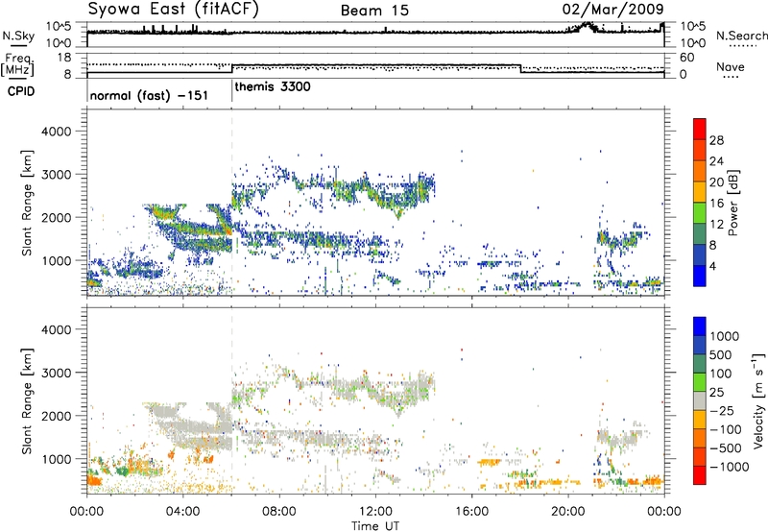Click the '16:00' time axis tick label
768x532 pixels.
tap(471, 512)
